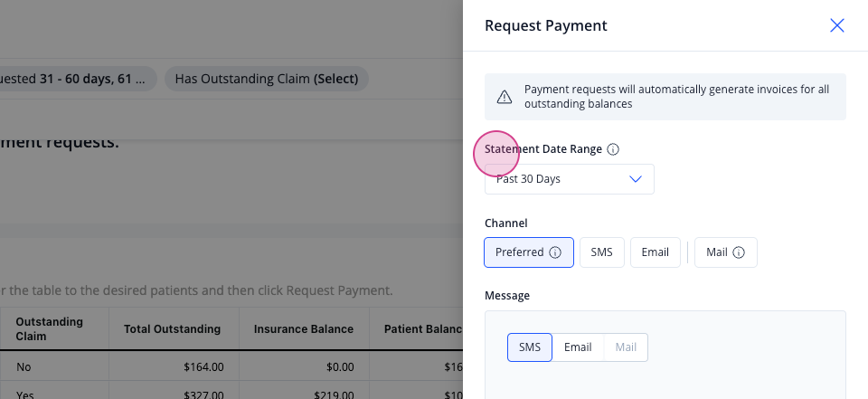Switch to the SMS message tab
The width and height of the screenshot is (868, 399).
coord(530,347)
